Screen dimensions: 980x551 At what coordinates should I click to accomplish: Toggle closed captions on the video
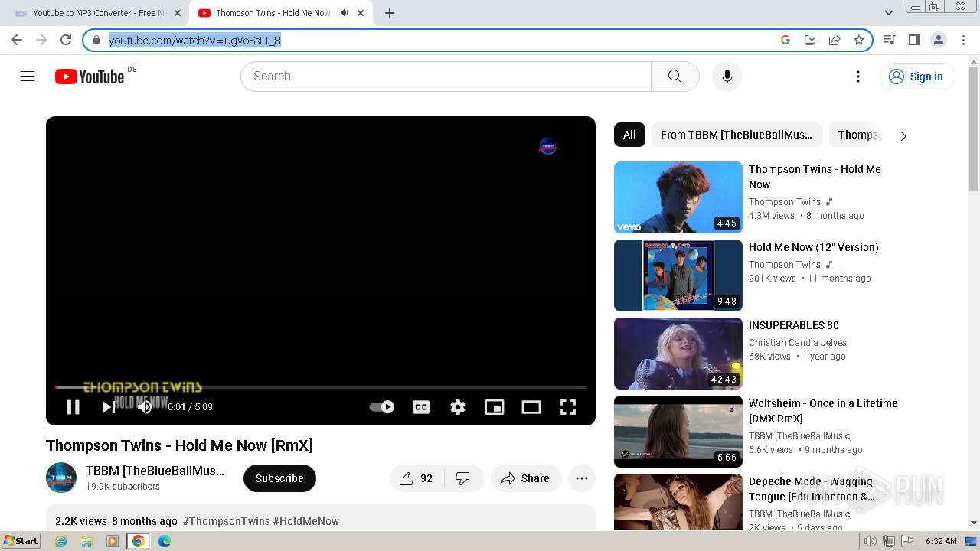(421, 407)
